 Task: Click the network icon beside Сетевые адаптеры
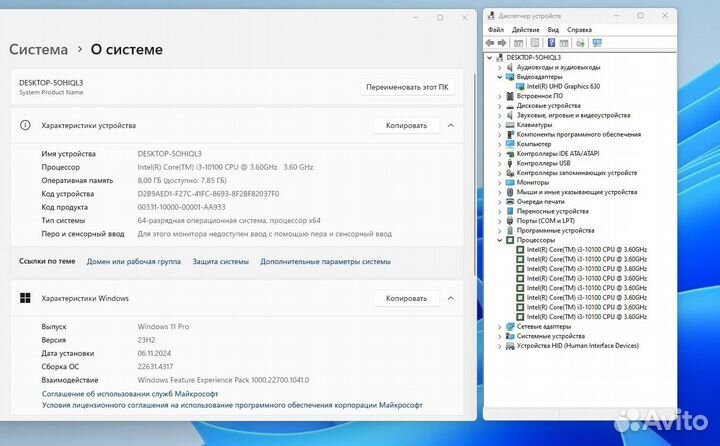coord(510,327)
